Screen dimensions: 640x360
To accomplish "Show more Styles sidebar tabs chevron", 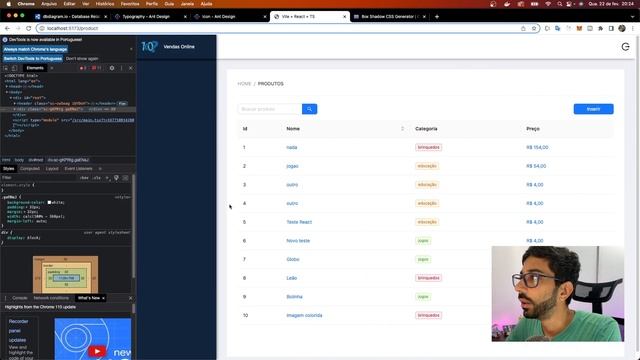I will point(100,169).
